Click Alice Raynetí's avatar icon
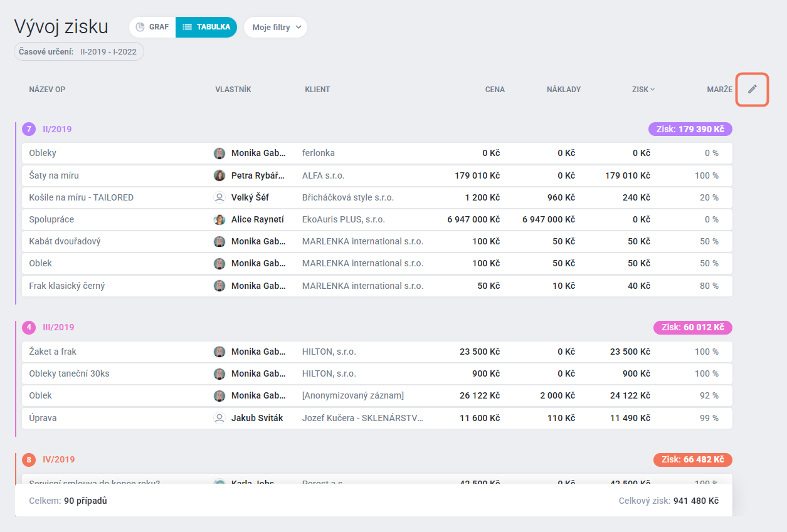The height and width of the screenshot is (532, 787). coord(219,219)
